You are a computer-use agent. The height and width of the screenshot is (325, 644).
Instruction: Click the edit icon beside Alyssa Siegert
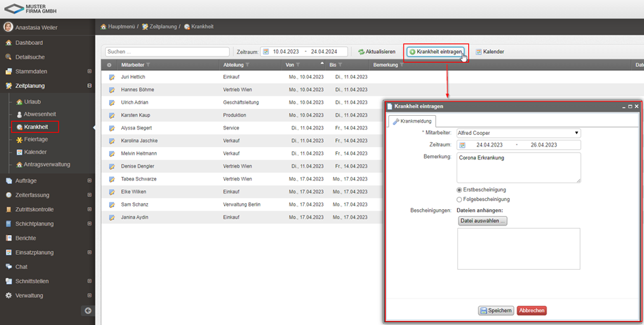point(111,128)
